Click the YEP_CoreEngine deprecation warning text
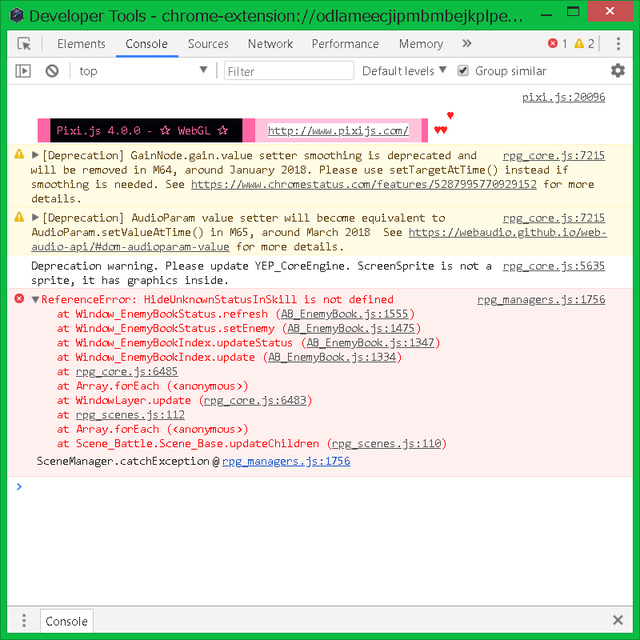Screen dimensions: 640x640 coord(261,273)
